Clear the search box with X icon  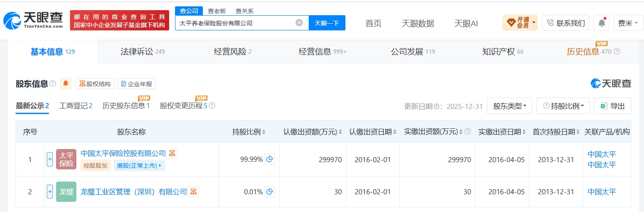(299, 23)
